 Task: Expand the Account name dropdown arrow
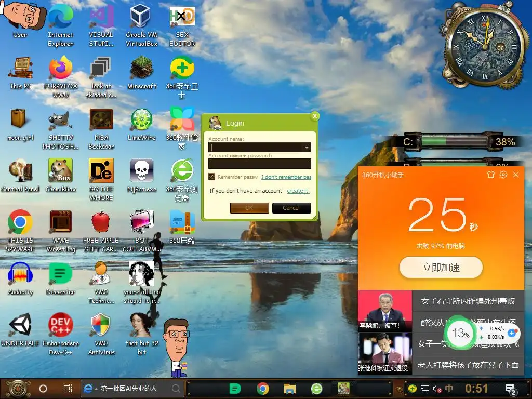pos(307,147)
